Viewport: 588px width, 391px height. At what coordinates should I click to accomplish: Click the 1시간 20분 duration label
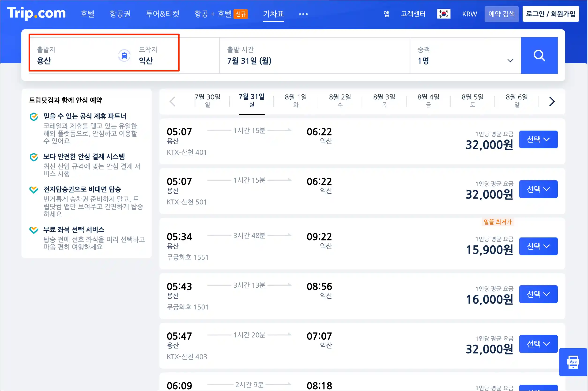click(x=249, y=335)
